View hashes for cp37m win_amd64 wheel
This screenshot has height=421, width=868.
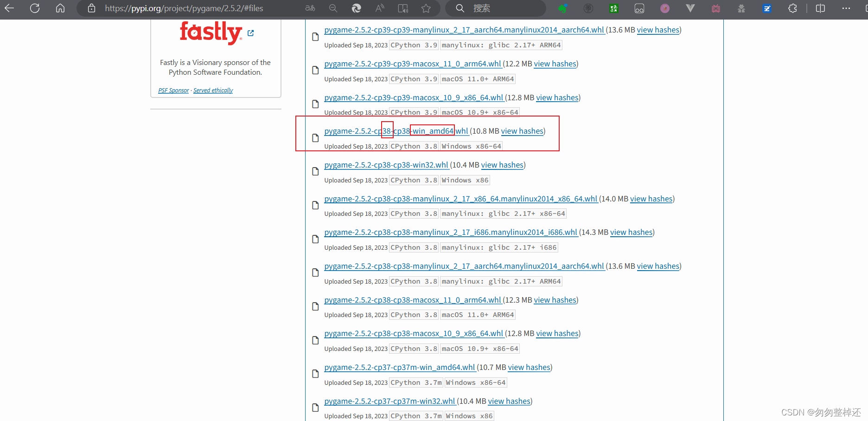[x=529, y=367]
